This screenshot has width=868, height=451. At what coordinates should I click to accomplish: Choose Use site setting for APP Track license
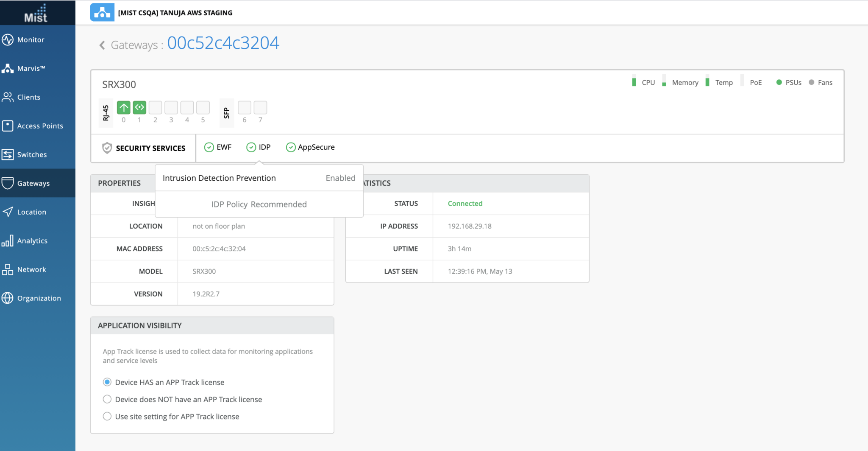[107, 416]
